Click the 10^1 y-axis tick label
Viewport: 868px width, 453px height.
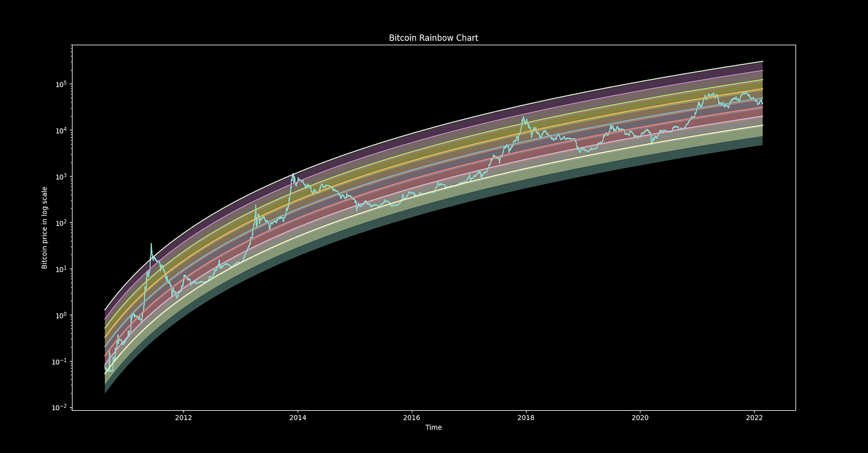coord(61,269)
